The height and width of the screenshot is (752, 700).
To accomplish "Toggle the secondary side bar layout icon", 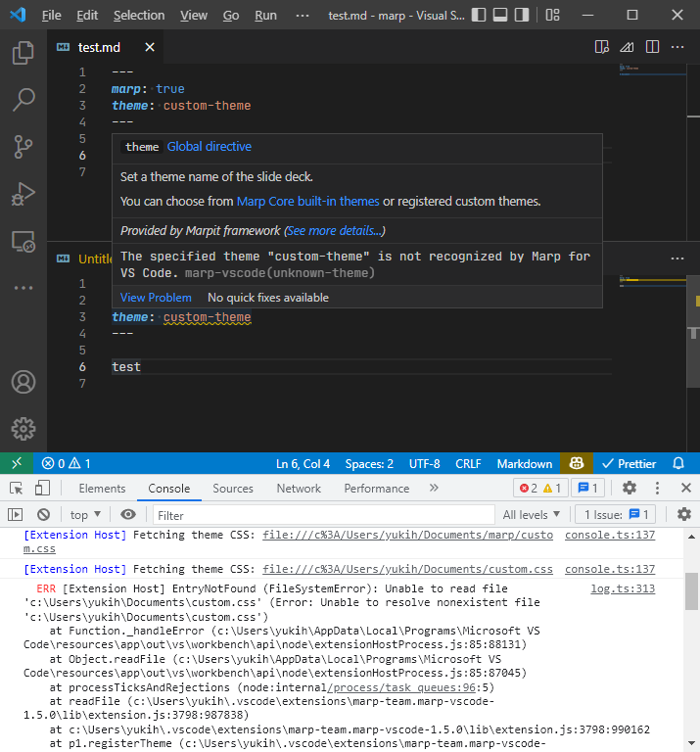I will tap(522, 15).
